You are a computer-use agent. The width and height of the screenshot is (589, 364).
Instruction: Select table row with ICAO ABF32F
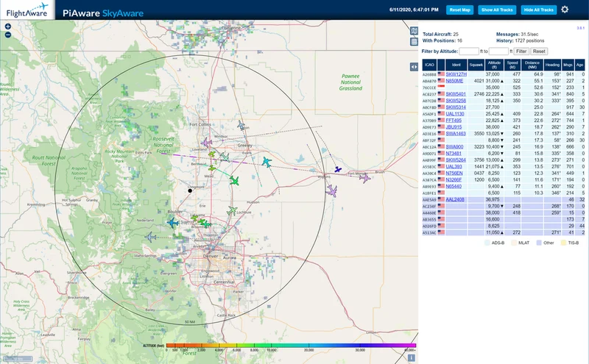[x=504, y=140]
